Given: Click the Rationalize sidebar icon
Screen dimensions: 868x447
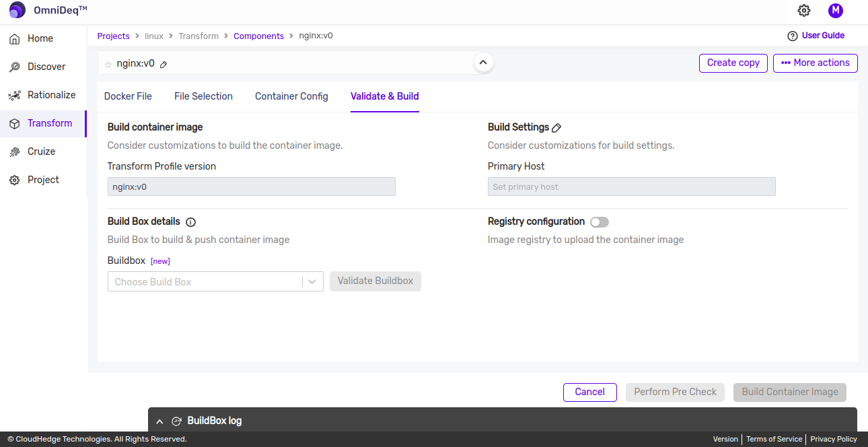Looking at the screenshot, I should [x=14, y=96].
